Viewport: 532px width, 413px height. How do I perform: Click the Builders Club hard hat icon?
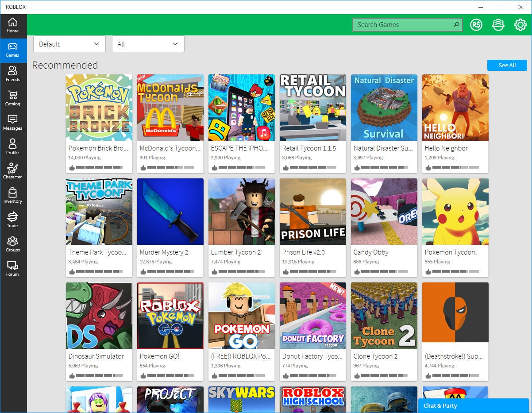(x=498, y=25)
